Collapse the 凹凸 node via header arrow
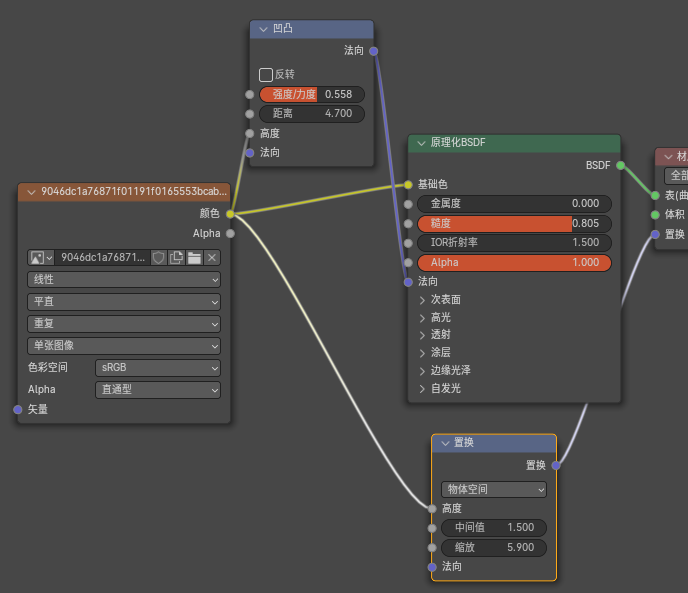688x593 pixels. [263, 30]
